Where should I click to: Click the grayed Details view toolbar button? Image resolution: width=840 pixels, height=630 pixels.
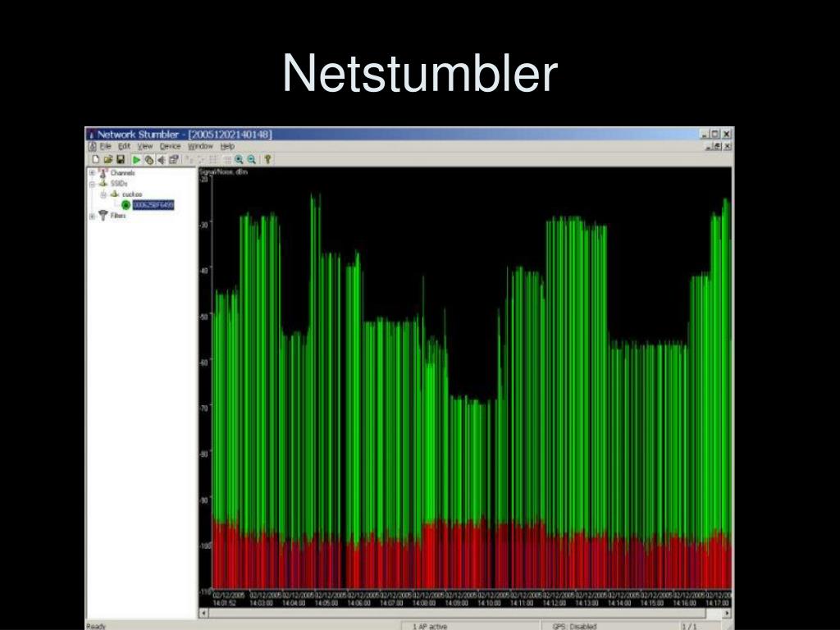[x=226, y=159]
